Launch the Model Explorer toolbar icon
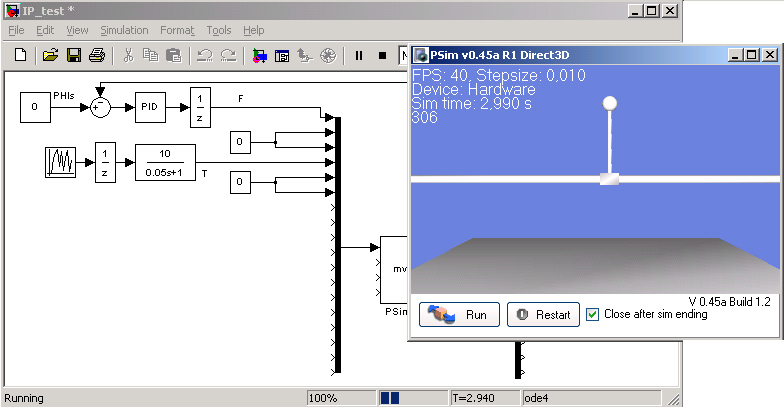The image size is (784, 407). (283, 56)
